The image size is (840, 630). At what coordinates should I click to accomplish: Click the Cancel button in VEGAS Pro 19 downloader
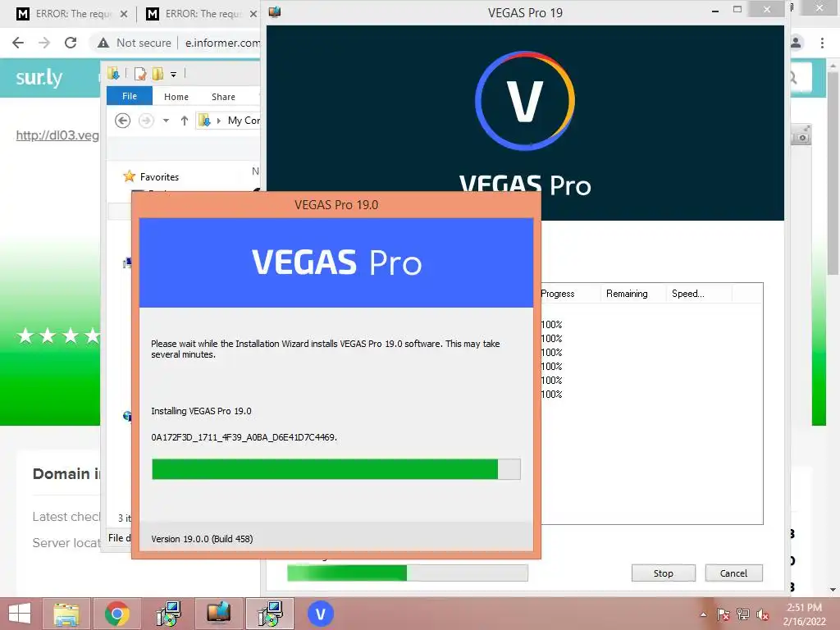tap(733, 573)
